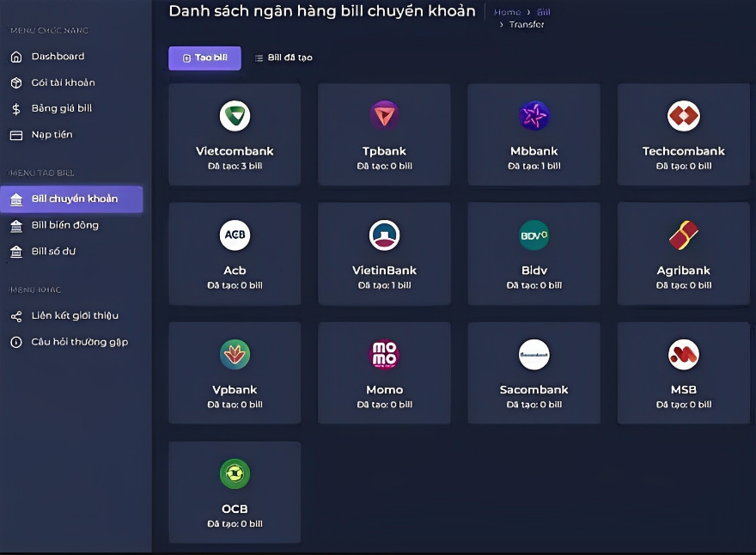Click the BIDV logo icon
756x555 pixels.
coord(533,235)
